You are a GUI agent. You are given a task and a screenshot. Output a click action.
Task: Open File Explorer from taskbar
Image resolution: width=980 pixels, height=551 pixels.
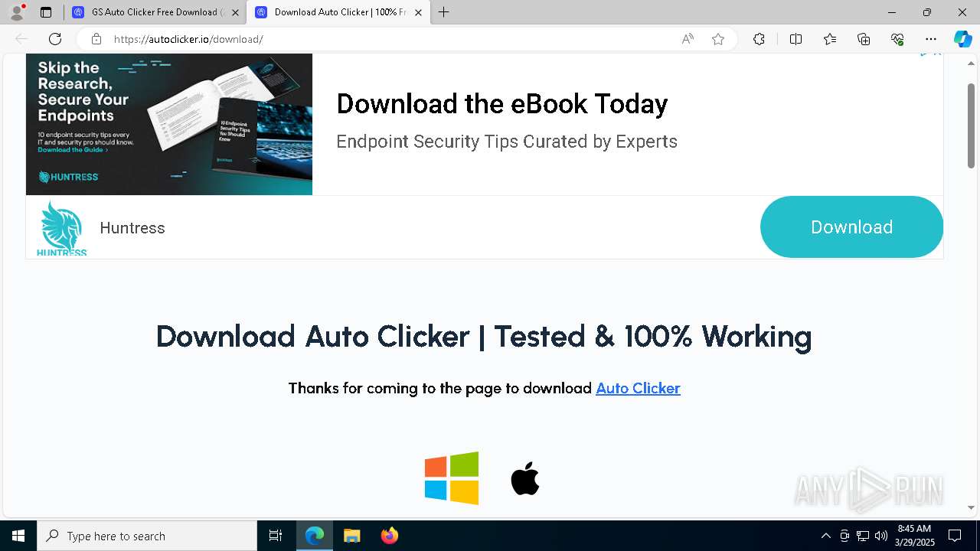pos(351,536)
